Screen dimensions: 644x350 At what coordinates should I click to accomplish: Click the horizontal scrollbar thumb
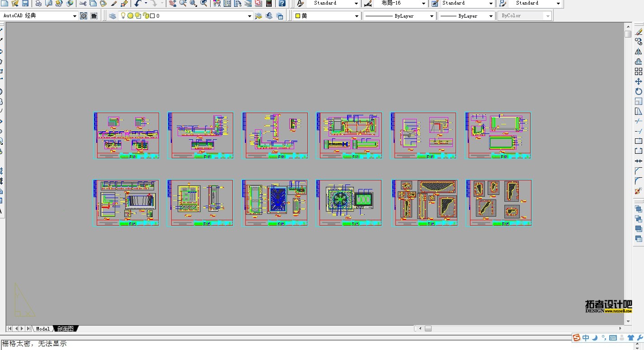(x=428, y=329)
